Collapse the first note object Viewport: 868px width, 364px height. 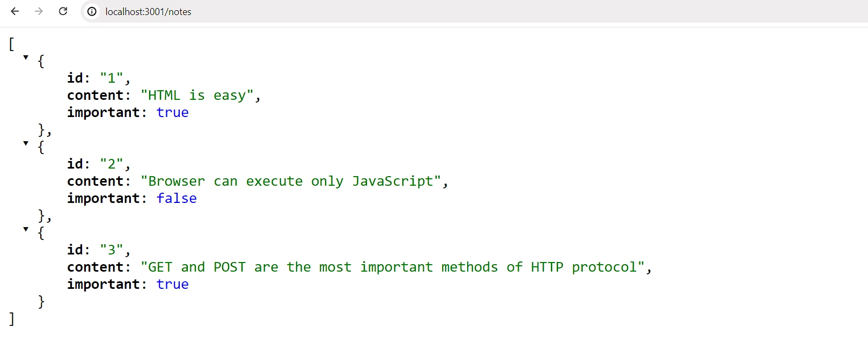coord(26,57)
